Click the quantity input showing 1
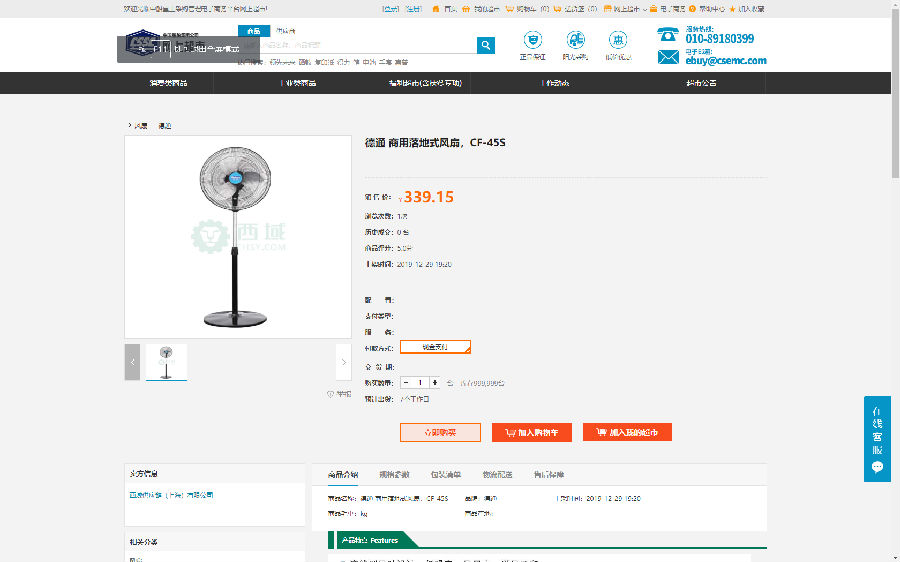The image size is (900, 562). click(x=420, y=382)
